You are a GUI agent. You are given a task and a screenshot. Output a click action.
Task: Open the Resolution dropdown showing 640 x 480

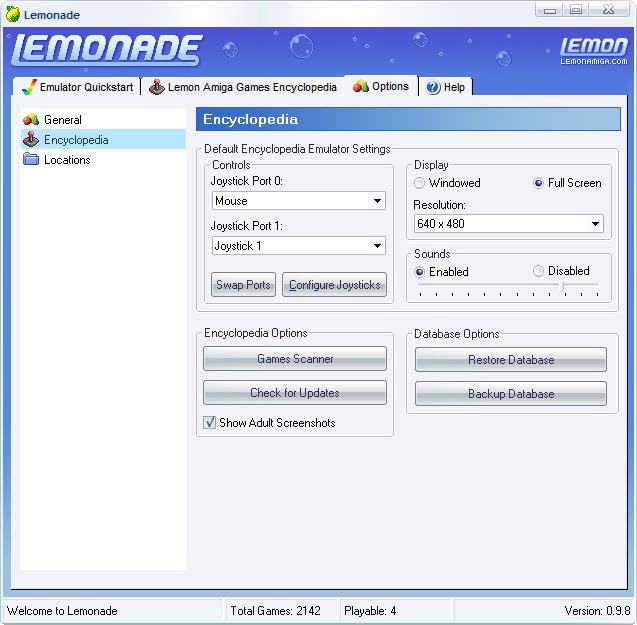509,224
